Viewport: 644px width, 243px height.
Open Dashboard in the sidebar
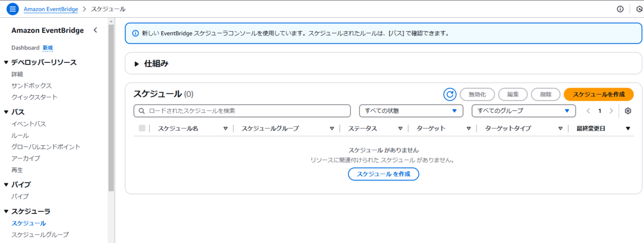(25, 47)
